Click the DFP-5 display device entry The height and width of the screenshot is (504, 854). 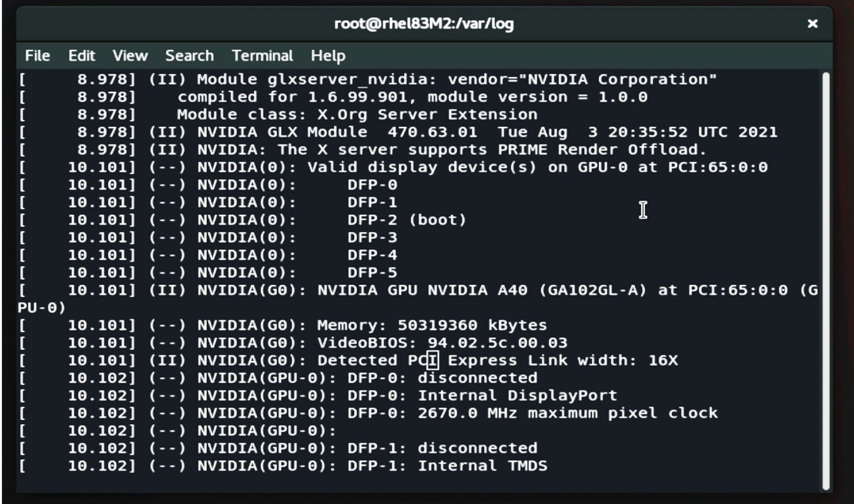372,273
